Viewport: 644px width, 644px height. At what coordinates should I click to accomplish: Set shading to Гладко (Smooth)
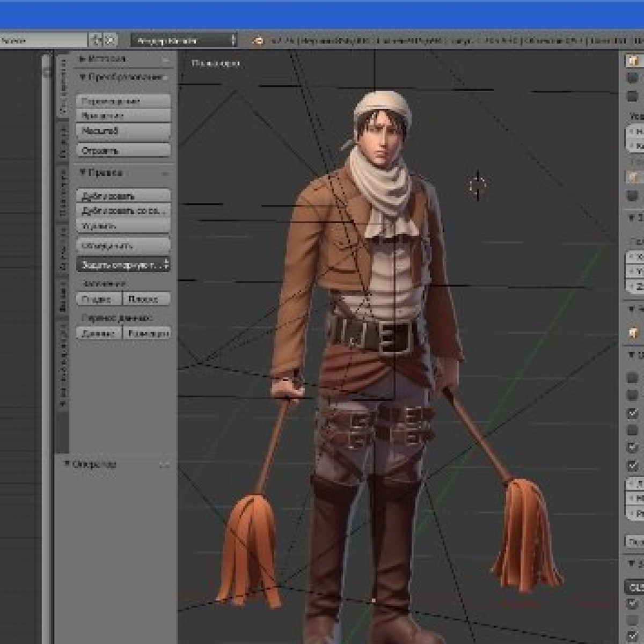point(99,299)
